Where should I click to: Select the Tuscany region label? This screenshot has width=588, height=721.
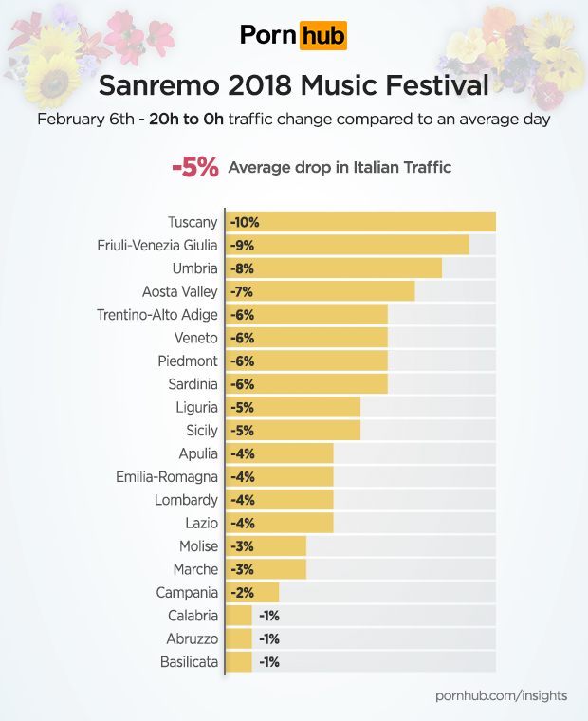(x=193, y=222)
